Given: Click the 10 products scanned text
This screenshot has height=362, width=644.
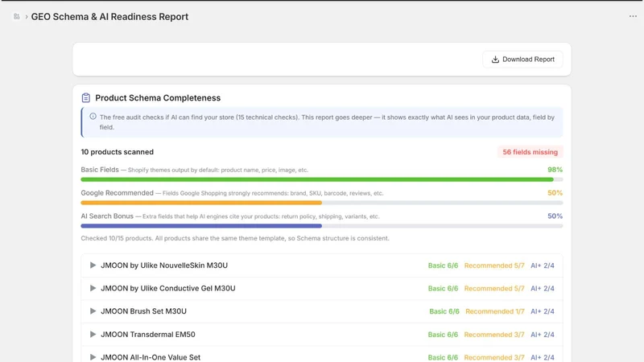Looking at the screenshot, I should (117, 152).
